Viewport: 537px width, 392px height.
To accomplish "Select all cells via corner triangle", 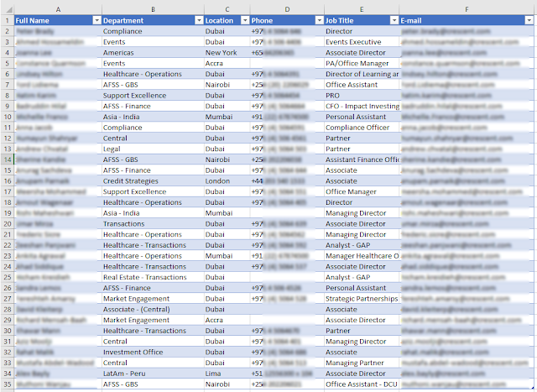I will pyautogui.click(x=8, y=9).
